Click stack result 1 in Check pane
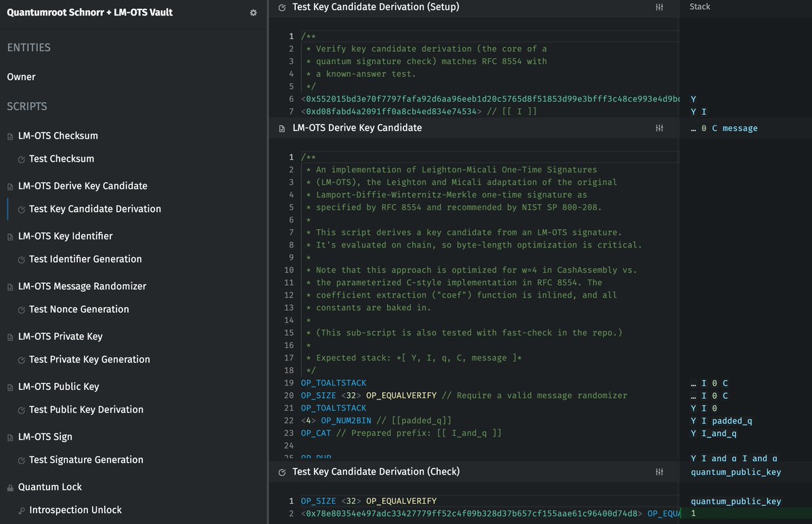 pyautogui.click(x=694, y=514)
